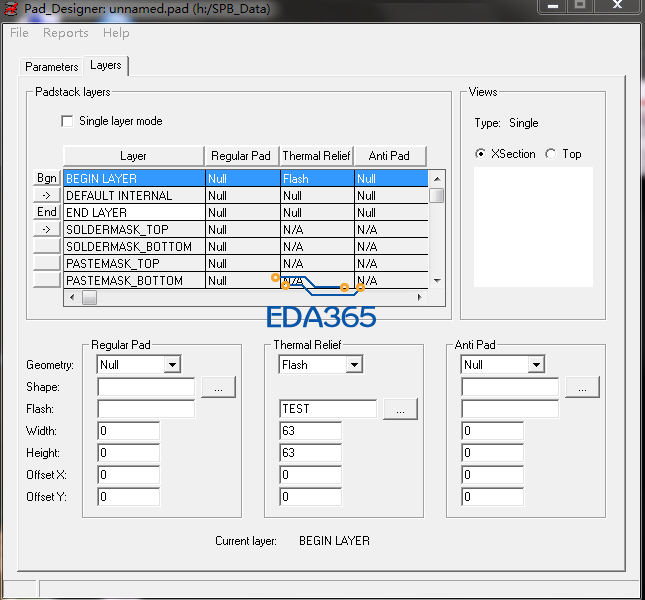The height and width of the screenshot is (600, 645).
Task: Click the Anti Pad Shape field
Action: tap(510, 387)
